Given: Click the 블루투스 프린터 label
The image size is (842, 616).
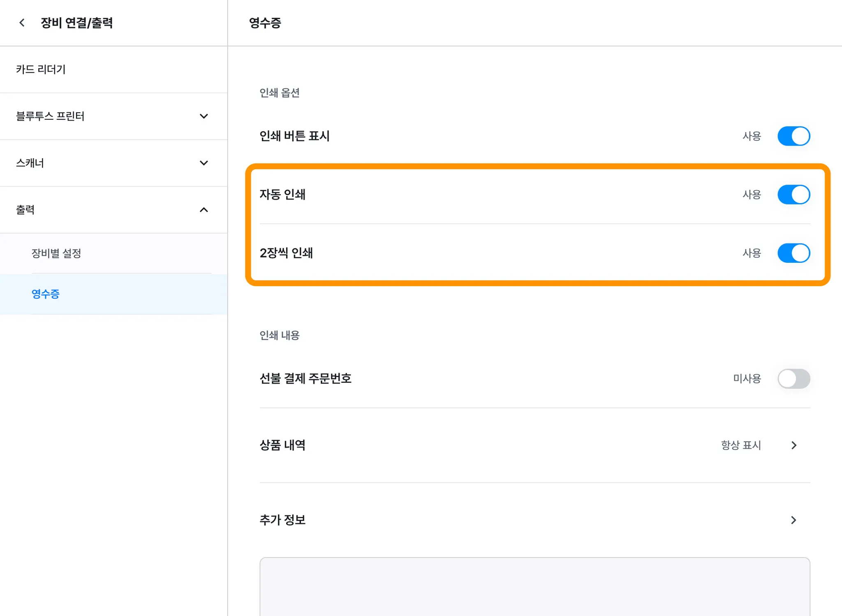Looking at the screenshot, I should (x=50, y=116).
